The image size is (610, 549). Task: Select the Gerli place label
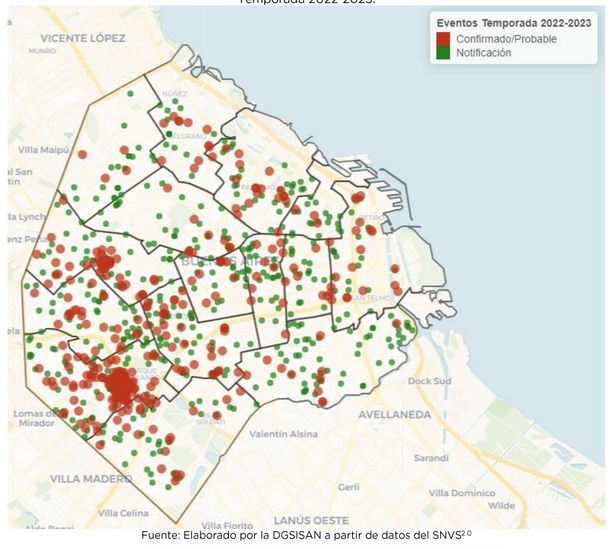pos(349,487)
